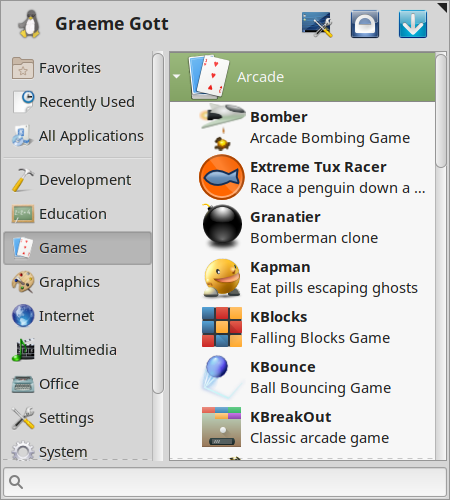
Task: Click the Graphics palette icon
Action: pos(23,282)
